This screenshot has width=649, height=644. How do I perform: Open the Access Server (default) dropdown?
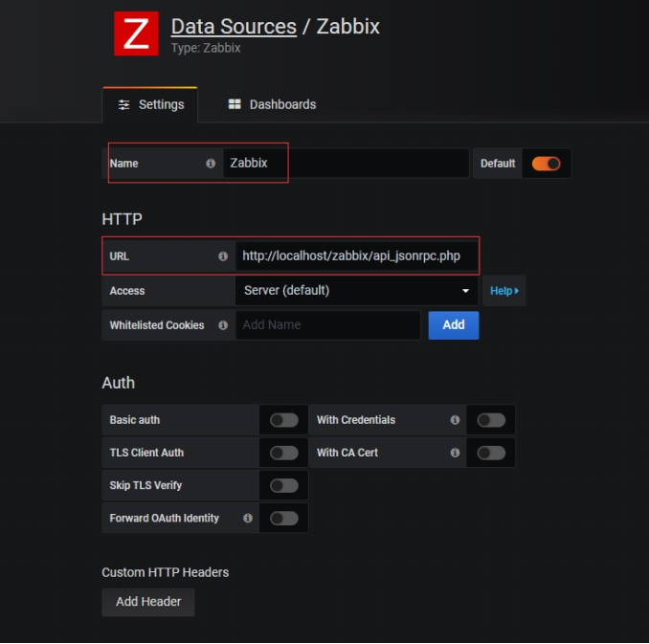(356, 291)
